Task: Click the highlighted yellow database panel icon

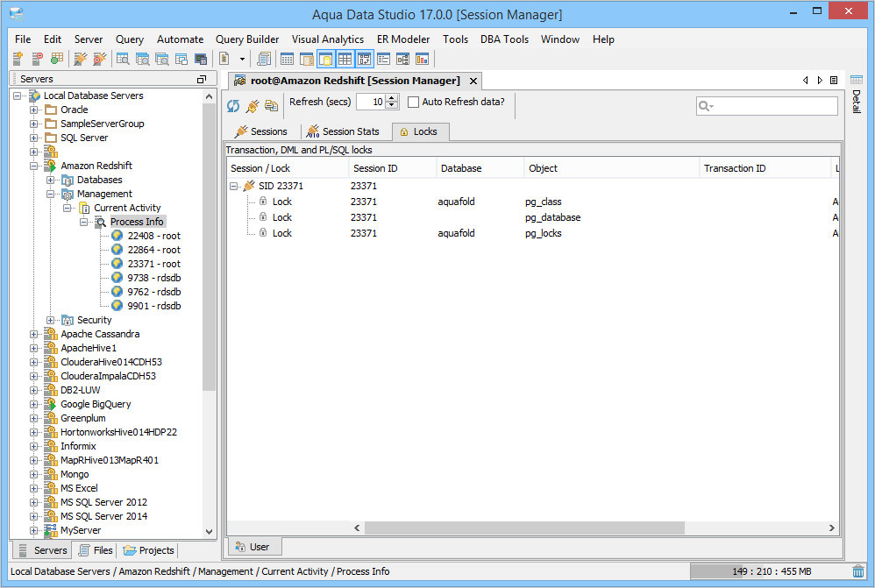Action: coord(325,59)
